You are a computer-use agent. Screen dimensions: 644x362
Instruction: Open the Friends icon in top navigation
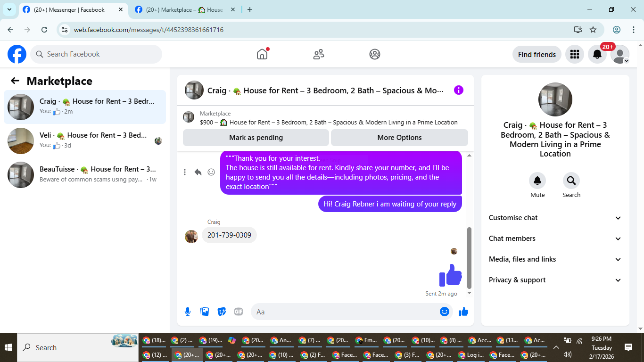click(319, 54)
